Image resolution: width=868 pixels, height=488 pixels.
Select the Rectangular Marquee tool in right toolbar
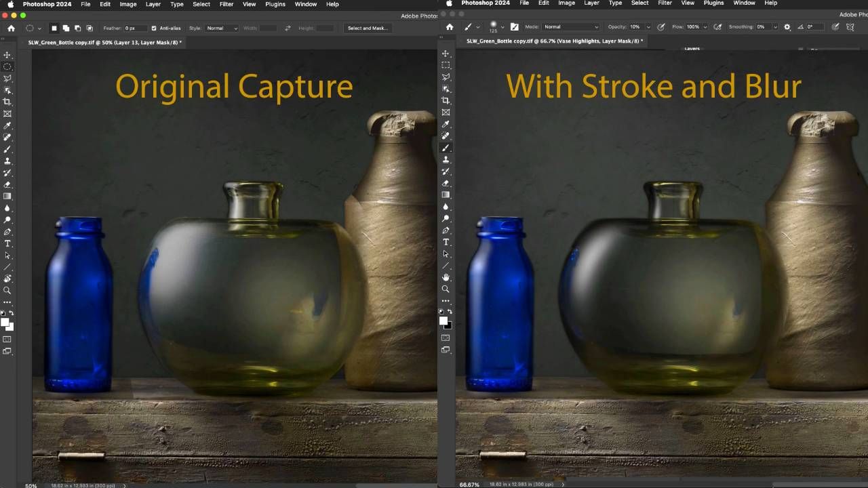coord(446,65)
